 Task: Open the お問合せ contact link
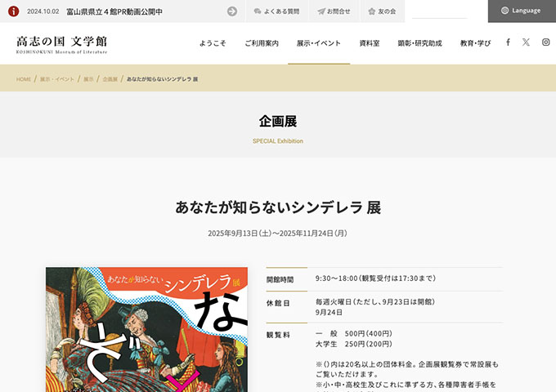click(334, 11)
